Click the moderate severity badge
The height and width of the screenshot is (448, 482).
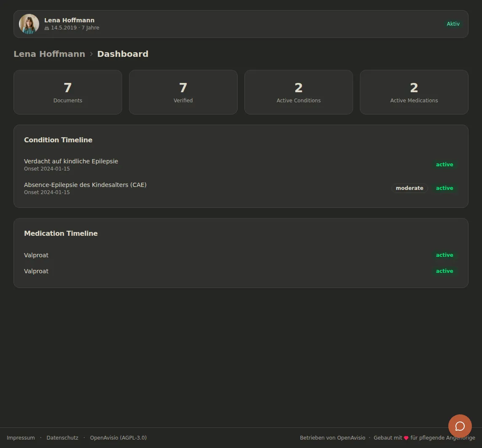pos(410,188)
